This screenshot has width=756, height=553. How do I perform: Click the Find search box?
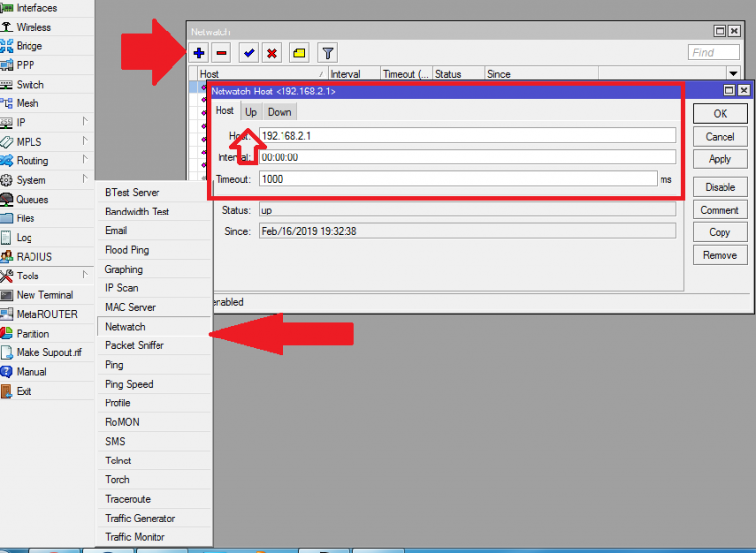tap(714, 53)
